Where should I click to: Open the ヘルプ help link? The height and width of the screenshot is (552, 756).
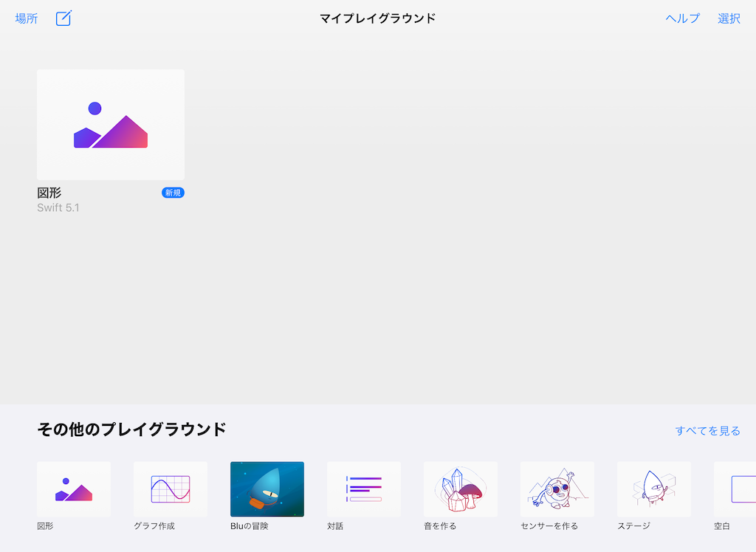coord(683,18)
